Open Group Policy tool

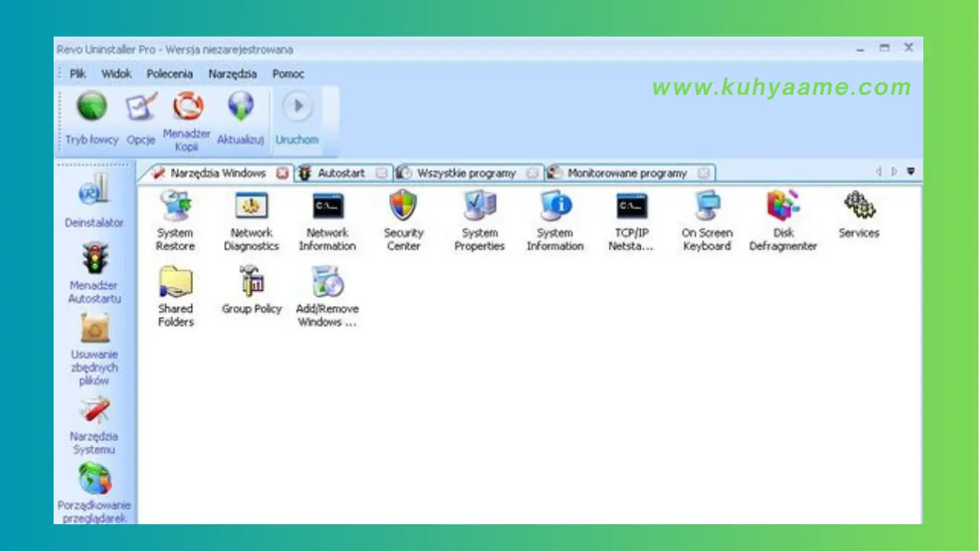coord(251,291)
